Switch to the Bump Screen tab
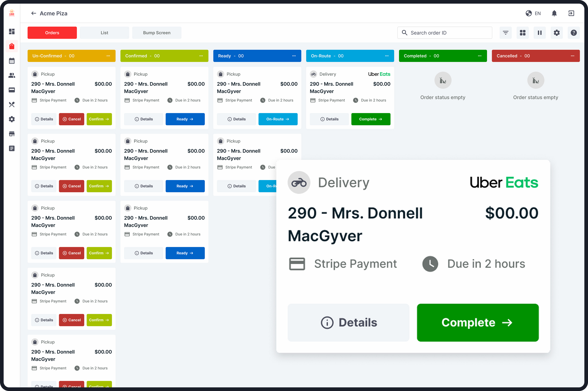The image size is (588, 391). point(157,33)
